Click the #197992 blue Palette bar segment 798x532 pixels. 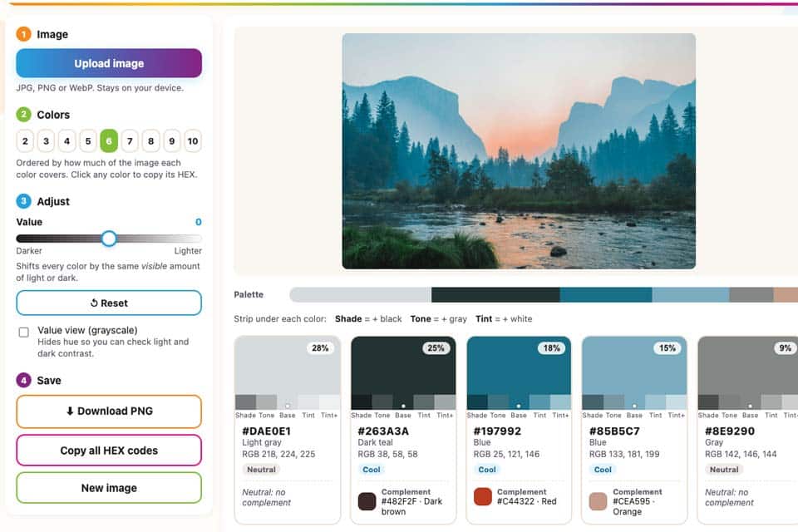point(606,295)
